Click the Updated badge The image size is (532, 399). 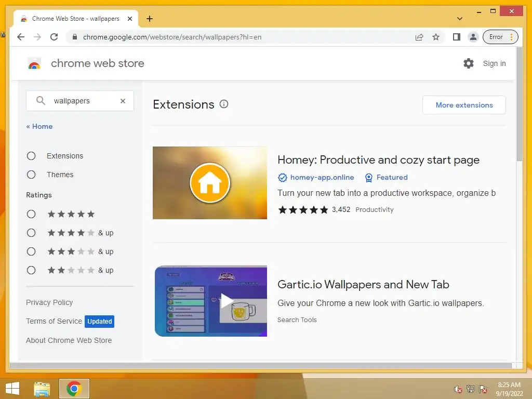(99, 321)
